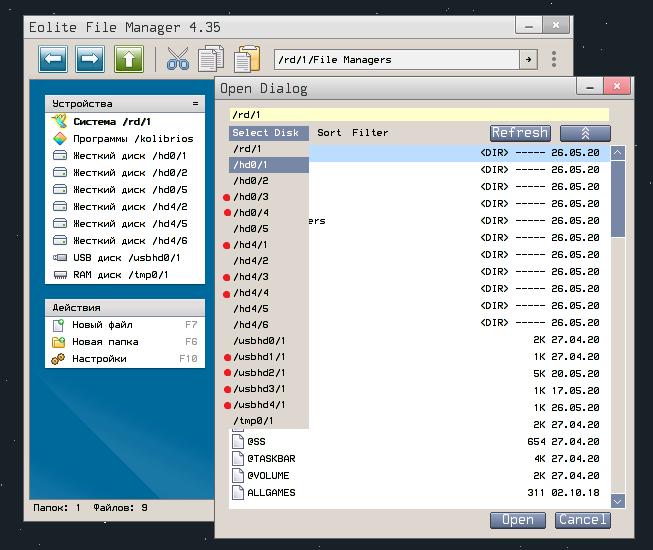Click the double-chevron up button

coord(585,132)
